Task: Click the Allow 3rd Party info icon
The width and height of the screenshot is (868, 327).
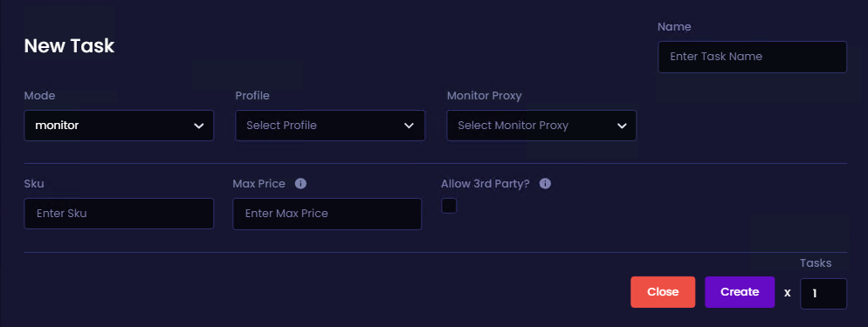Action: 545,183
